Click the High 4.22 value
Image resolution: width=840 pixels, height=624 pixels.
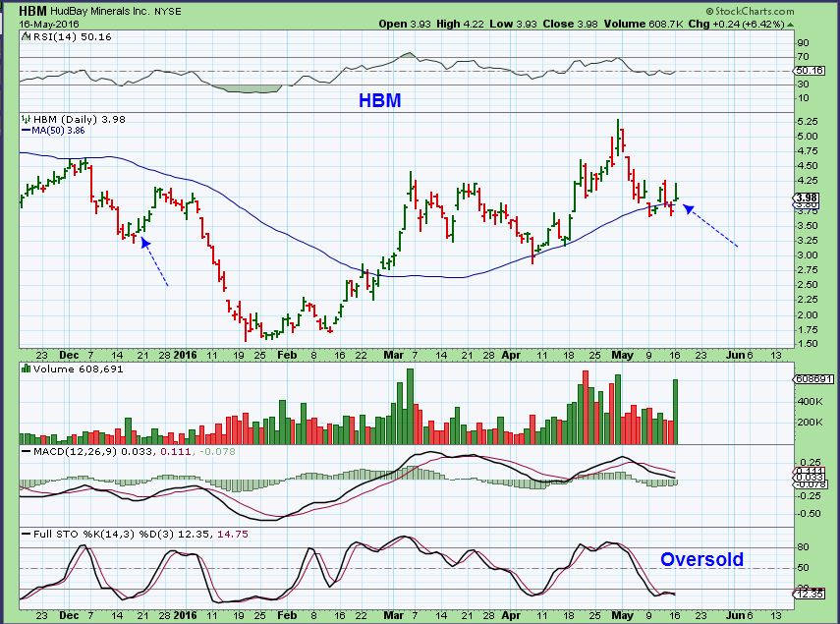(460, 25)
